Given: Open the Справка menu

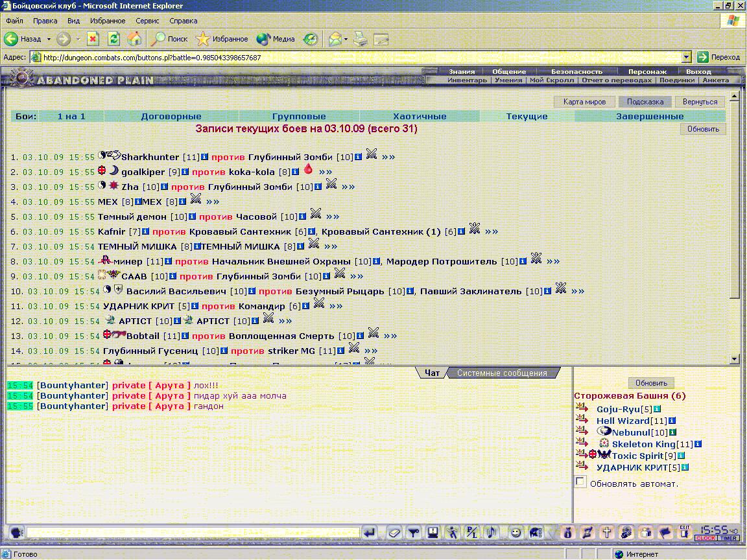Looking at the screenshot, I should click(184, 21).
